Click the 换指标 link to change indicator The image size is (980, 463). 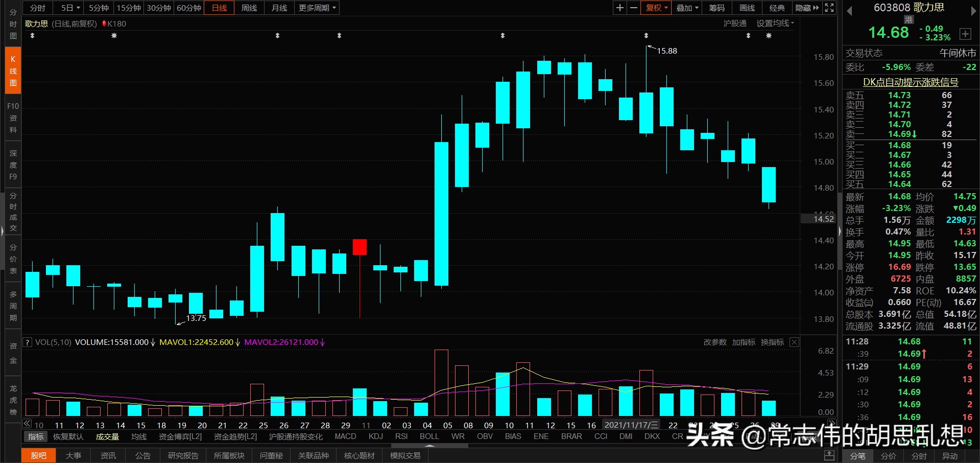click(x=772, y=342)
